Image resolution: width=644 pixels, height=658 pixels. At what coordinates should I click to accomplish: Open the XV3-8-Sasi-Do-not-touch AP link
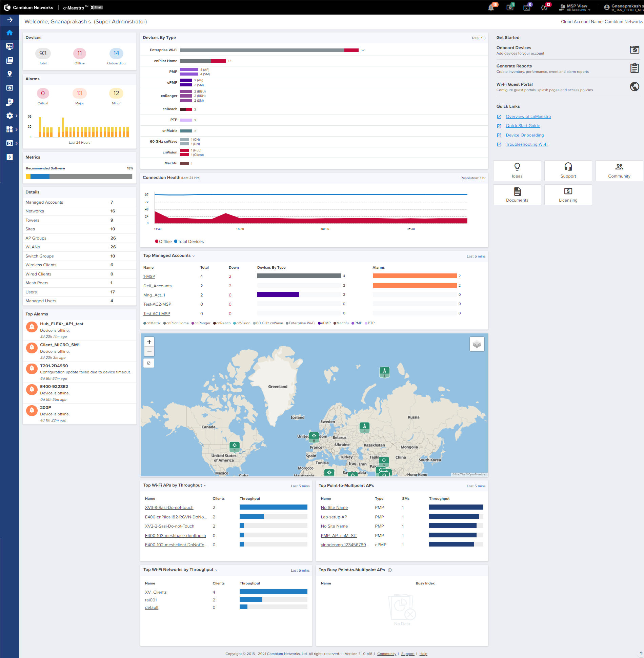pyautogui.click(x=169, y=508)
